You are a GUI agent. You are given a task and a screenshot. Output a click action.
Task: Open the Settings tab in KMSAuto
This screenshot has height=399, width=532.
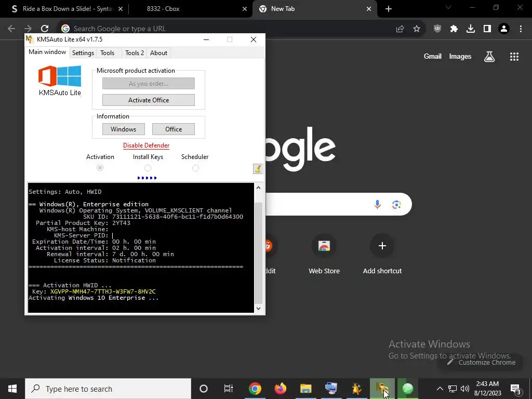[83, 53]
